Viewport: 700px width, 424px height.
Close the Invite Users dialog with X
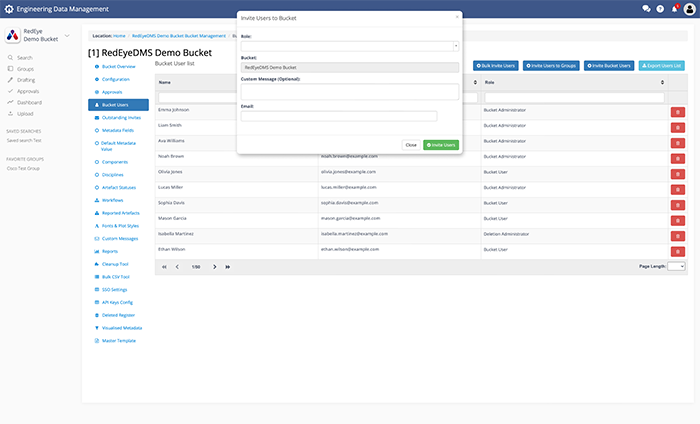coord(457,16)
